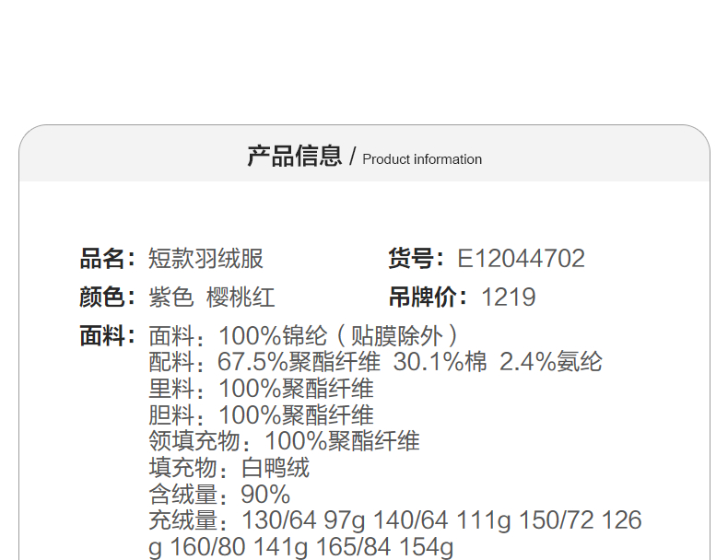This screenshot has height=560, width=728.
Task: Select the 里料 100%聚酯纤维 line
Action: tap(261, 389)
